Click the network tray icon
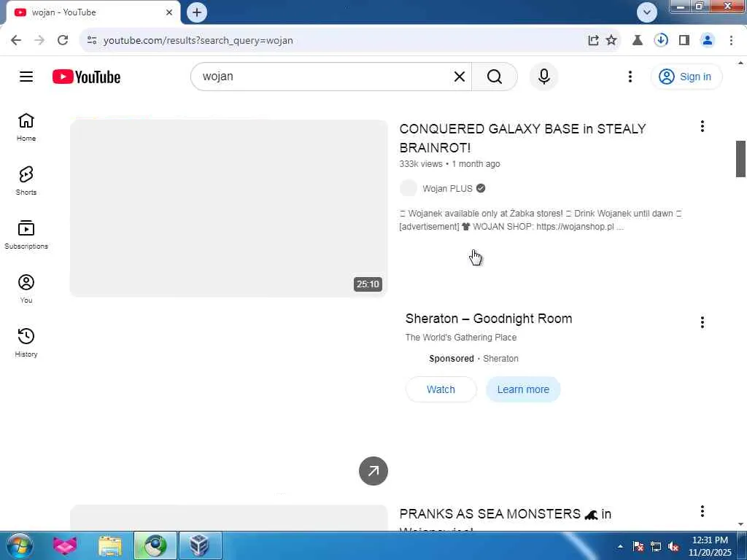 (x=656, y=547)
